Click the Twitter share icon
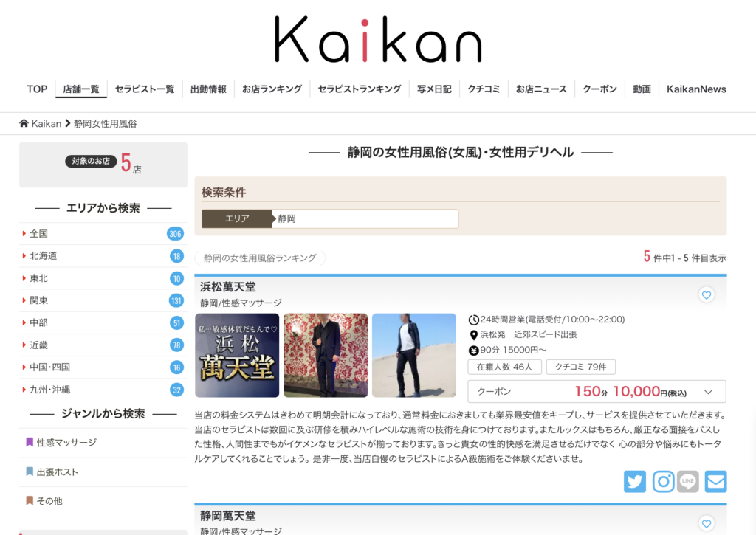 tap(634, 481)
